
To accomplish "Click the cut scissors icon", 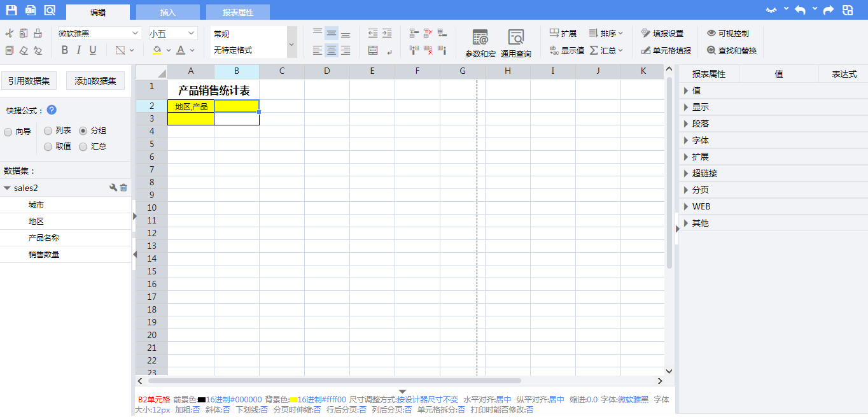I will pos(9,33).
